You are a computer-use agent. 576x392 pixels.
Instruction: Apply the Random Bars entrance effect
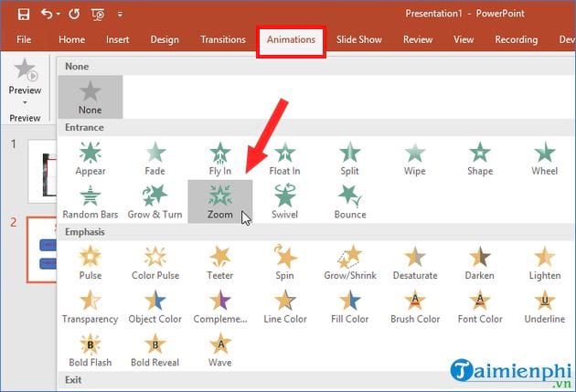coord(91,202)
